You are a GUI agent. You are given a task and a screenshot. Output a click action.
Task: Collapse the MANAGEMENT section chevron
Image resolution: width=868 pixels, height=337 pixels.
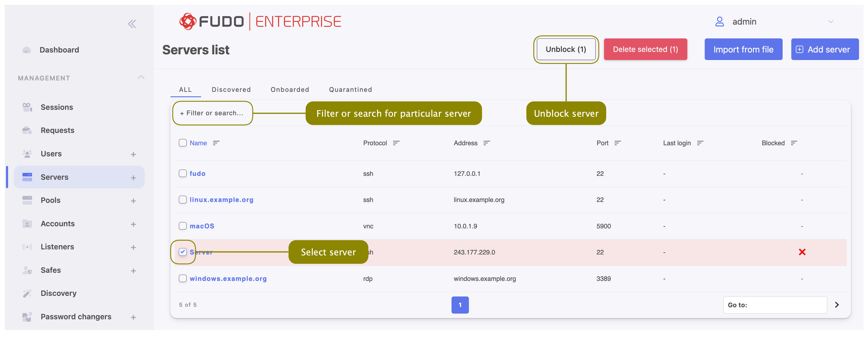point(141,78)
